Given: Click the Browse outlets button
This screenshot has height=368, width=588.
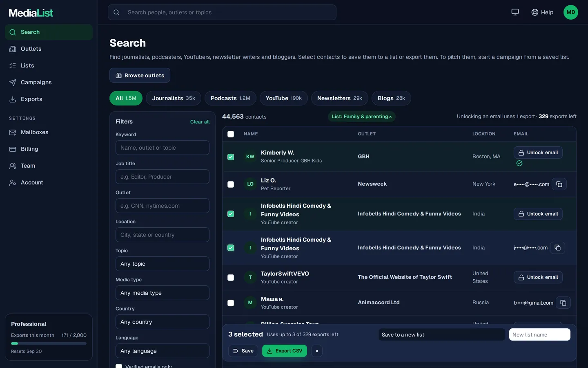Looking at the screenshot, I should 140,75.
